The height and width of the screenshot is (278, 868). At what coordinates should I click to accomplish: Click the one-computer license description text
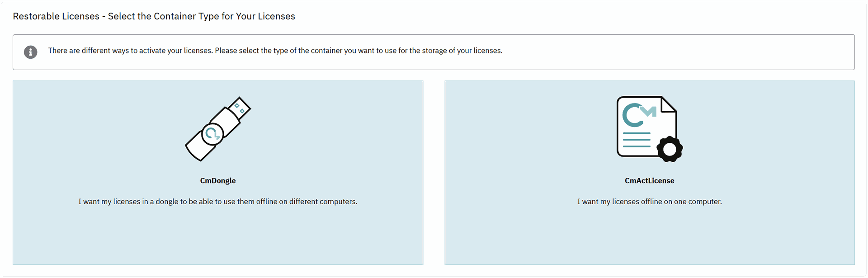(x=650, y=202)
